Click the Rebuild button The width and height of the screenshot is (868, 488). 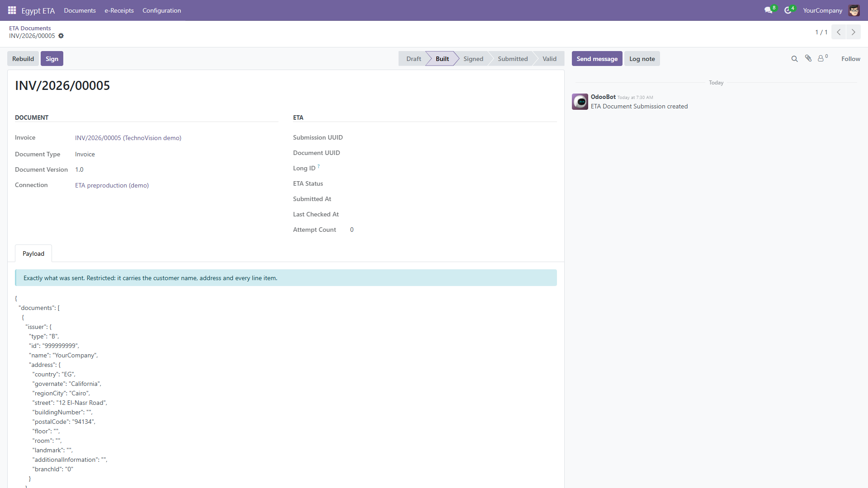tap(23, 59)
